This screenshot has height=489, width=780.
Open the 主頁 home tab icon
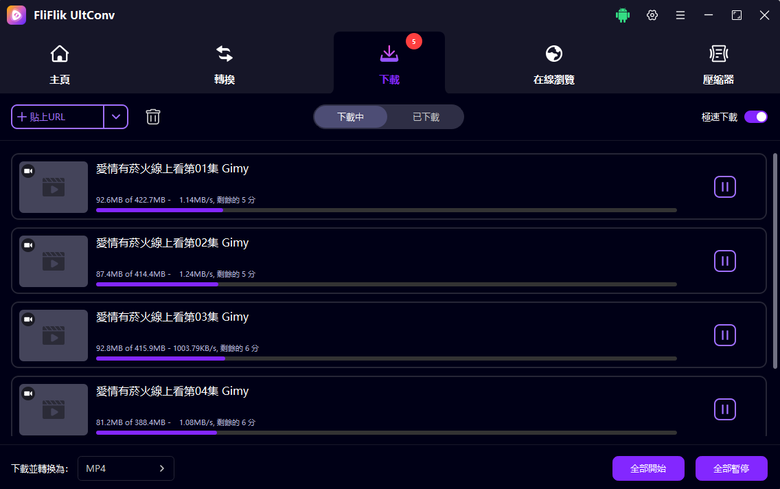click(59, 54)
